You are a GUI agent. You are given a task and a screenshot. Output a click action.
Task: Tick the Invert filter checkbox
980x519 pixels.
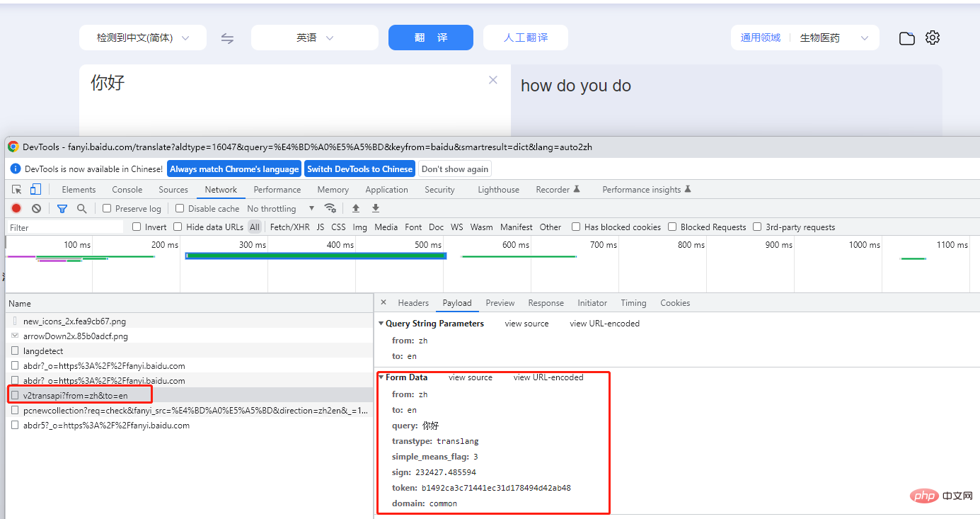click(x=137, y=227)
